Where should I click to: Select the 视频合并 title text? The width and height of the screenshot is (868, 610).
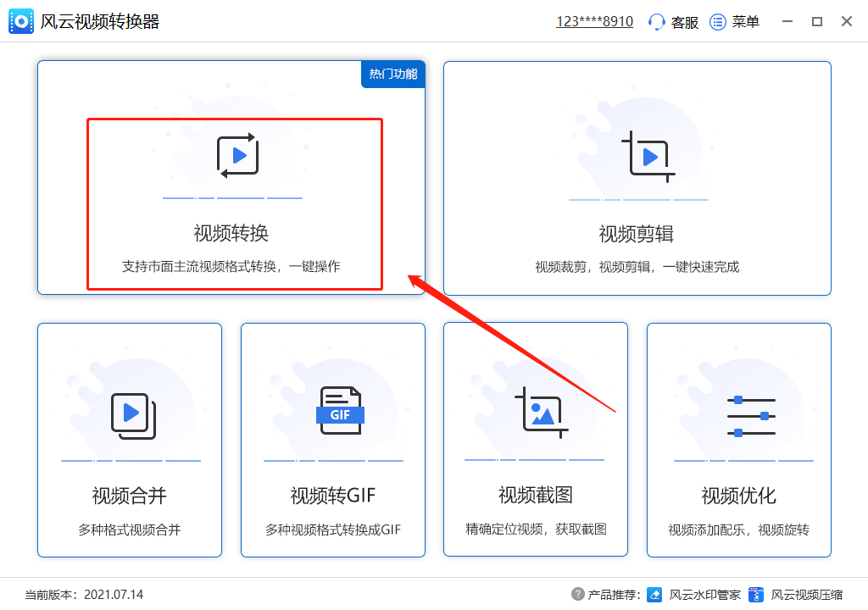(x=129, y=496)
